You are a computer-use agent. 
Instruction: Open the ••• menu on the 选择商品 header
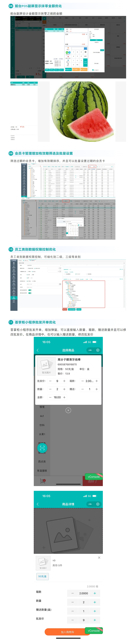click(90, 350)
